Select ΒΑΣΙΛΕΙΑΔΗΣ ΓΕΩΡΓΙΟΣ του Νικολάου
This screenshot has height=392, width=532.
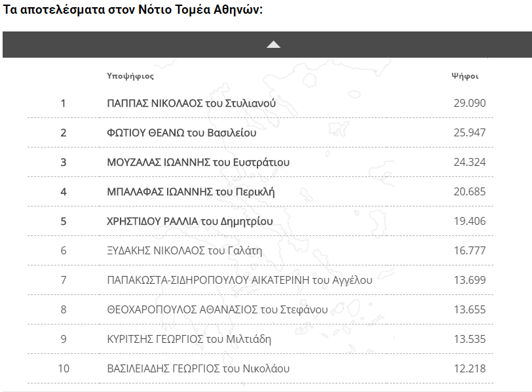click(x=198, y=368)
